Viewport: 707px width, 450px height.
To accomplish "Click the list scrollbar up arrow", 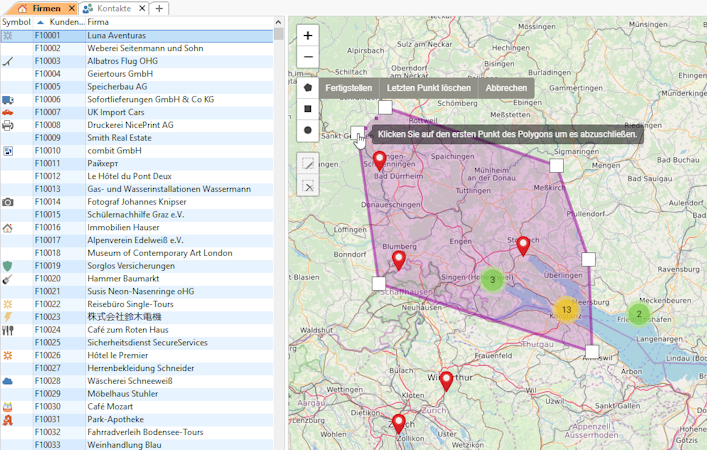I will coord(279,22).
